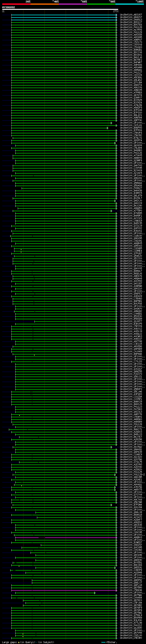This screenshot has height=644, width=146.
Task: Click hit label UniRef100_Q5MAG6
Action: [131, 183]
